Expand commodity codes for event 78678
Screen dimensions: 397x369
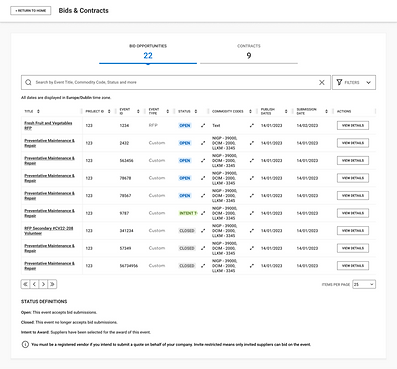pos(252,178)
